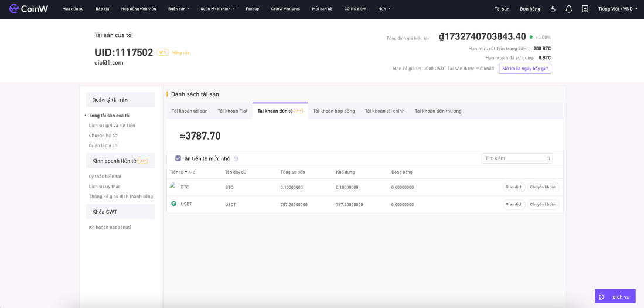Click the app download icon
The width and height of the screenshot is (644, 308).
(585, 9)
